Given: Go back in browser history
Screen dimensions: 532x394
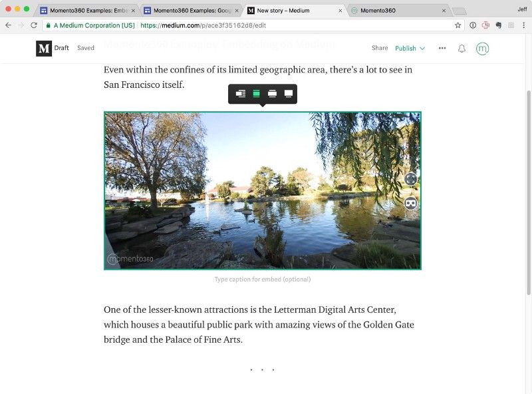Looking at the screenshot, I should click(x=8, y=25).
